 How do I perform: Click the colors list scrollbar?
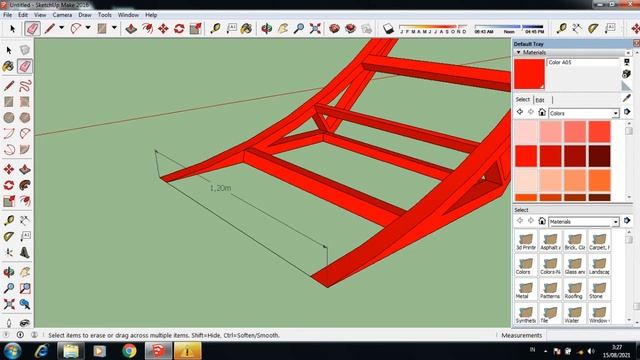pos(629,159)
